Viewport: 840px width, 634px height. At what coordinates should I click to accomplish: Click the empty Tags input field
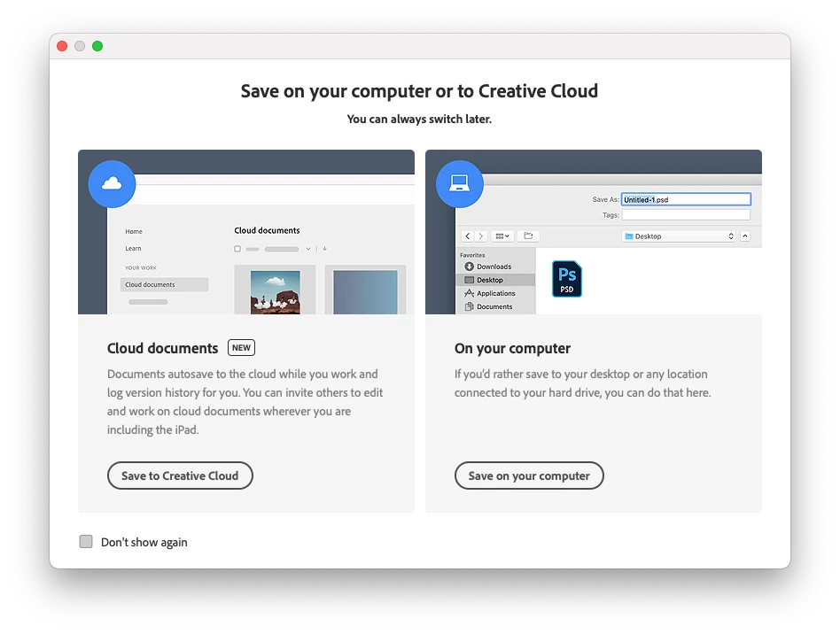tap(686, 214)
